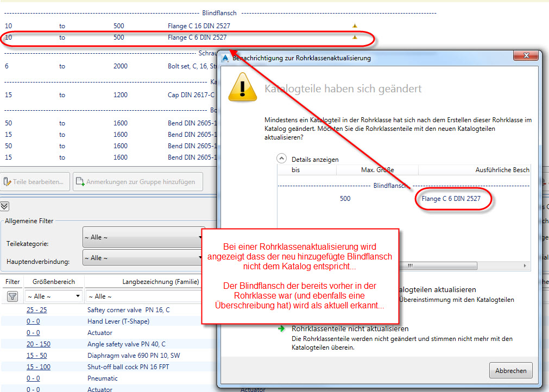Select 'Saftey corner valve PN 16, C'
Image resolution: width=549 pixels, height=392 pixels.
[129, 310]
